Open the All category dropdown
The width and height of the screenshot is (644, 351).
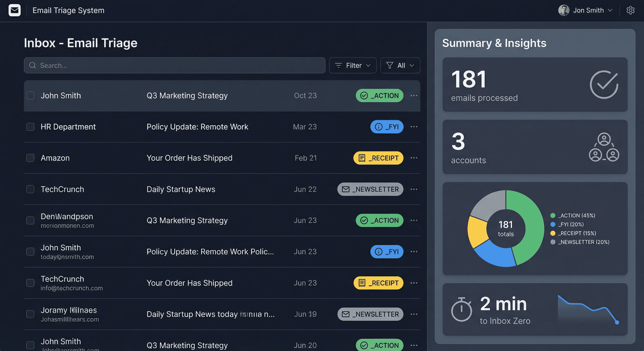400,65
